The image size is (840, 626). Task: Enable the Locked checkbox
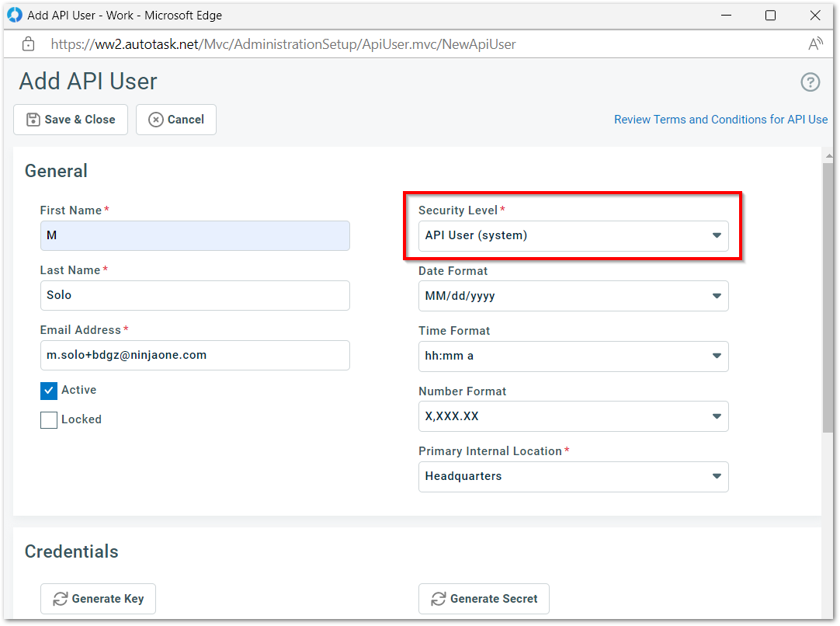point(48,419)
